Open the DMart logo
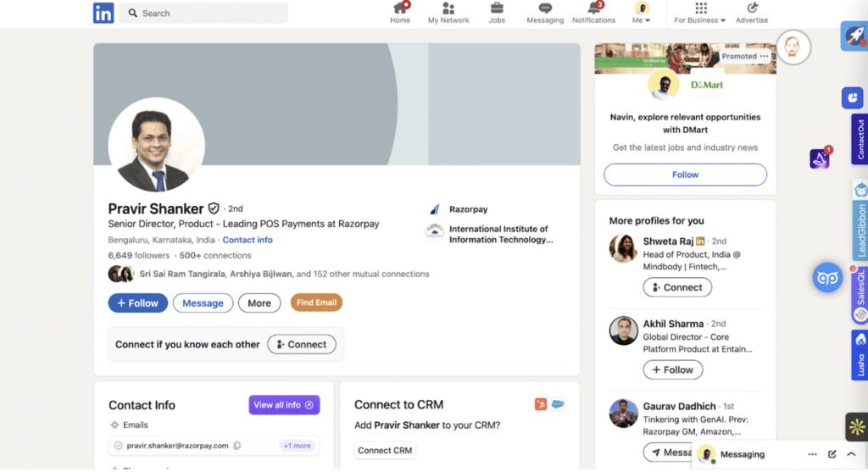This screenshot has width=868, height=472. tap(706, 85)
